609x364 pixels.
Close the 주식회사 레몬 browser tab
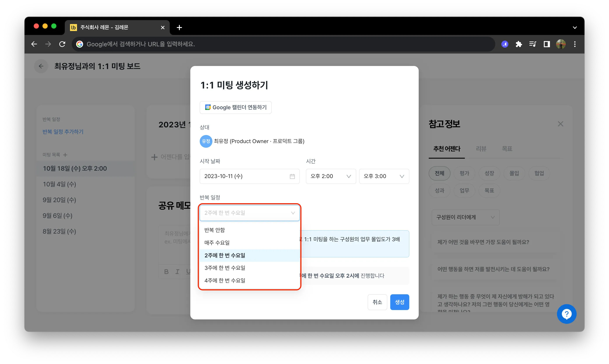coord(163,28)
